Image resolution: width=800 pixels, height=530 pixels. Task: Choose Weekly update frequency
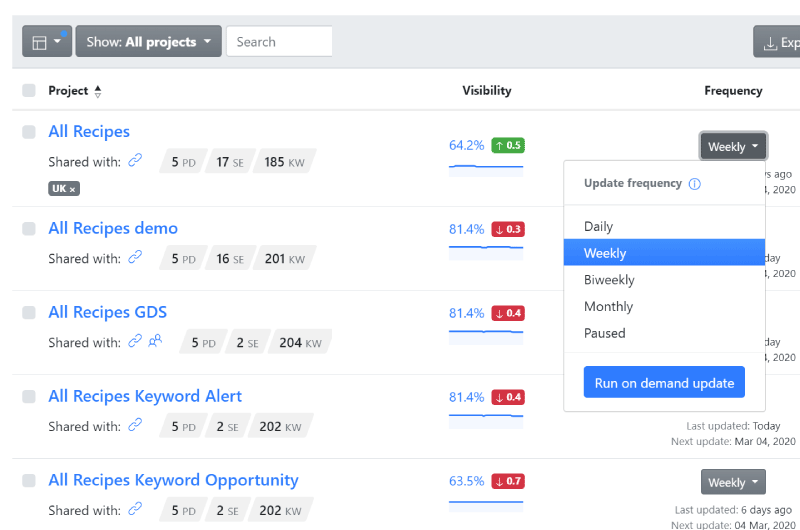tap(664, 253)
